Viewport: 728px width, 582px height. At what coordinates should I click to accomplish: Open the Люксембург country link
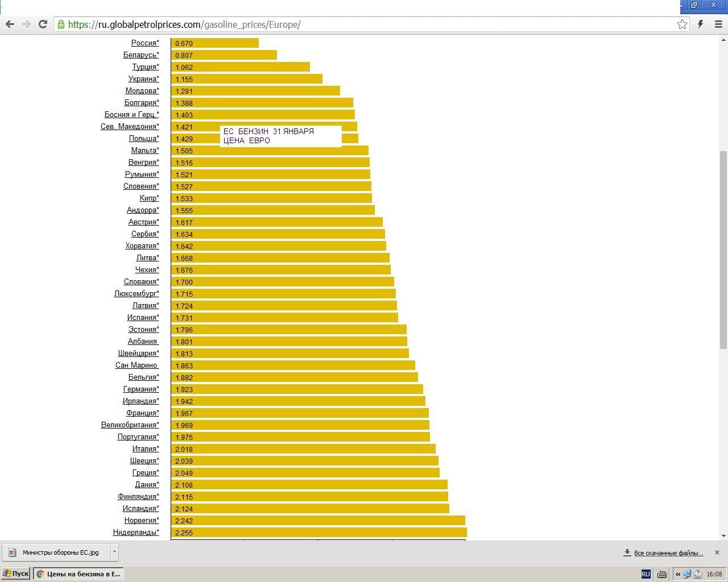[x=136, y=293]
